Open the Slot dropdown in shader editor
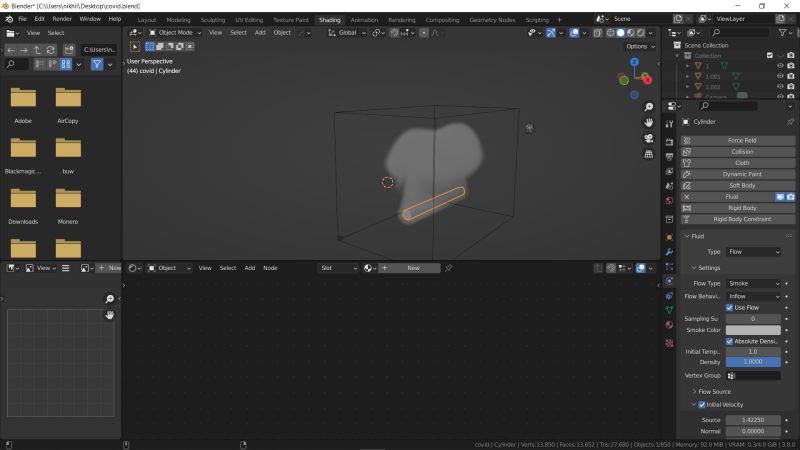 pos(337,268)
